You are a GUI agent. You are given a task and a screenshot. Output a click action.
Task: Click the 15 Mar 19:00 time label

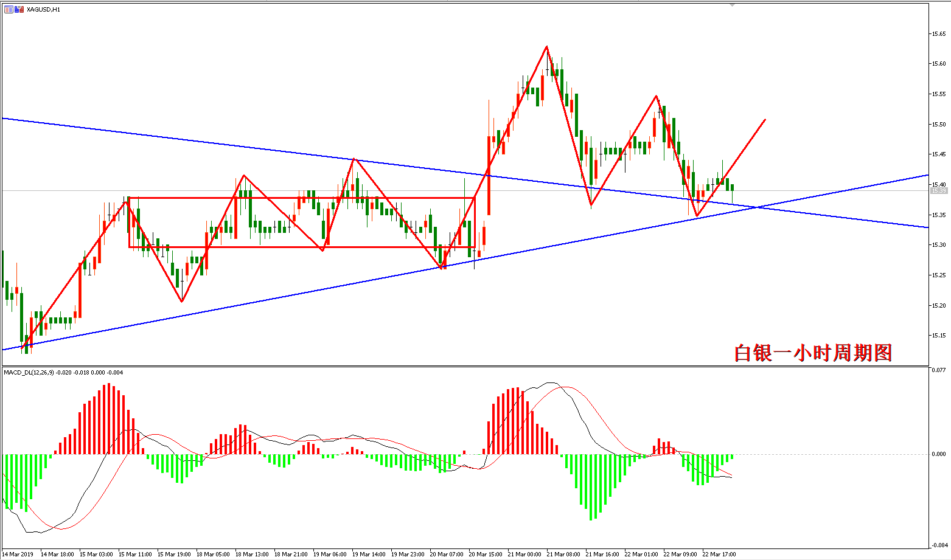coord(174,555)
